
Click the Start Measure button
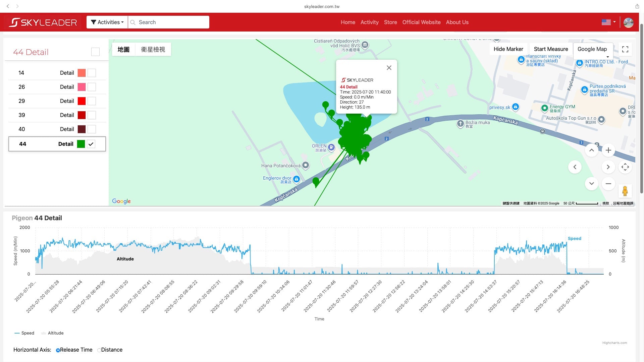(550, 49)
